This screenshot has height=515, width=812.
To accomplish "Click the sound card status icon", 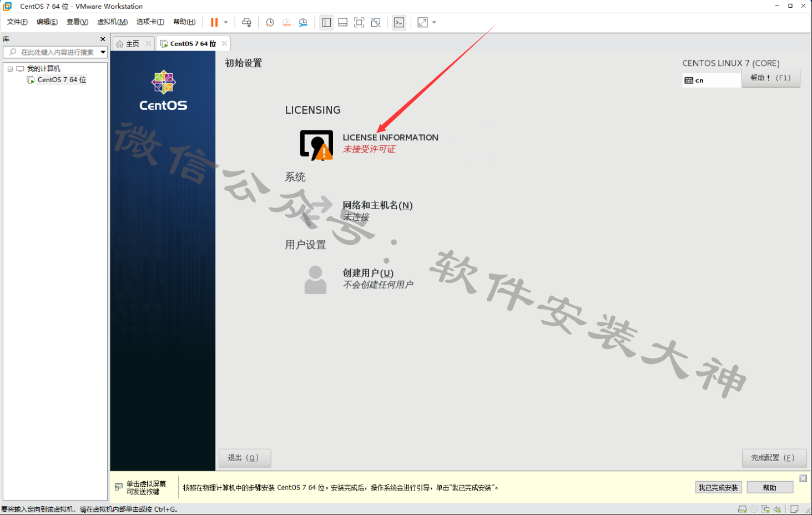I will (777, 509).
